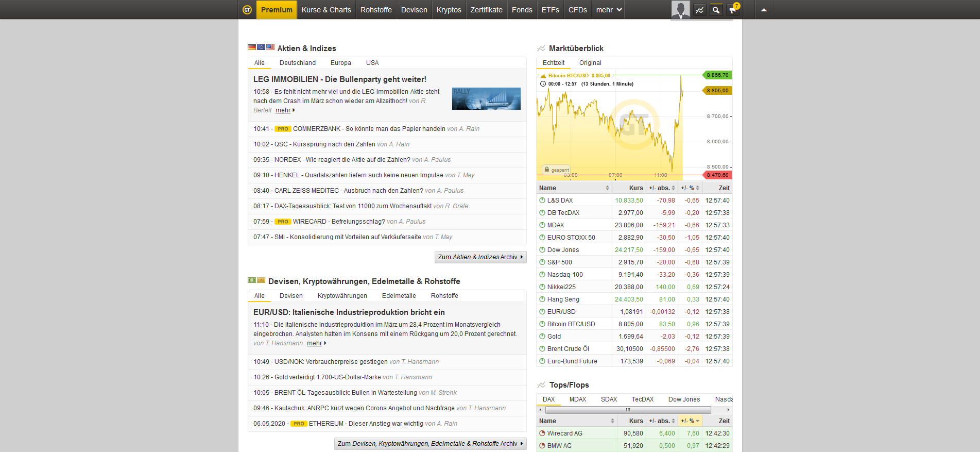Screen dimensions: 980x452
Task: Open the Premium menu item
Action: point(277,10)
